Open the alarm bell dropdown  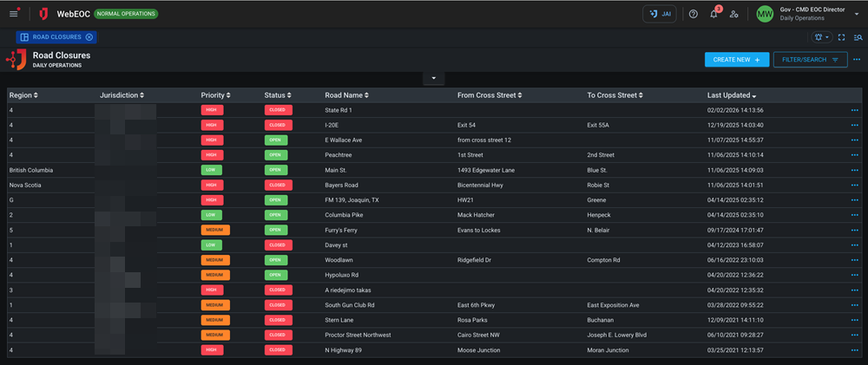coord(821,37)
